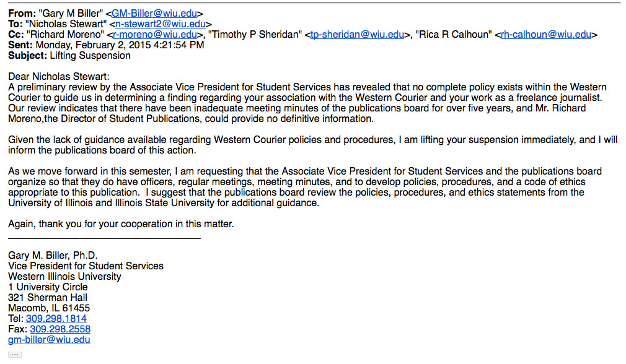The height and width of the screenshot is (364, 626).
Task: Click the "Again, thank you for your cooperation" line
Action: (121, 223)
